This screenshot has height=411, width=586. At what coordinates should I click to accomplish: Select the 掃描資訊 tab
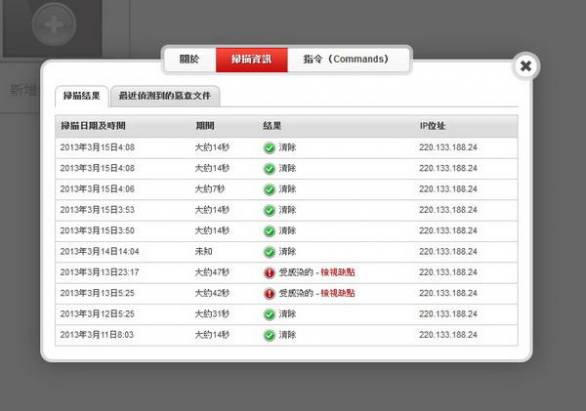pyautogui.click(x=252, y=59)
